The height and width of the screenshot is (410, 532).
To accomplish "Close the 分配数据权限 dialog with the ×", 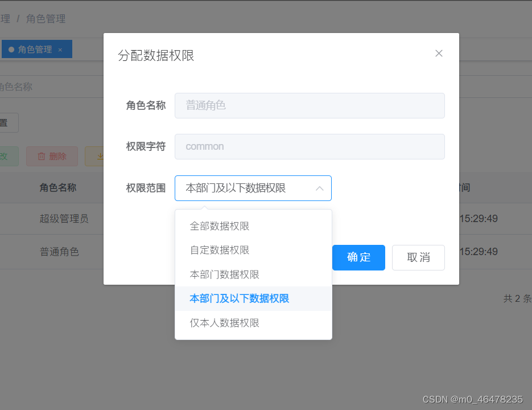I will pos(439,53).
